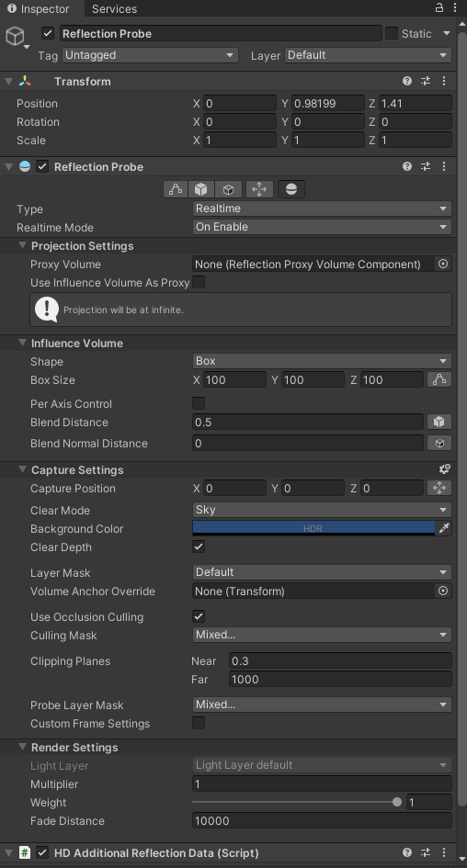
Task: Click the Fade Distance input field
Action: tap(322, 820)
